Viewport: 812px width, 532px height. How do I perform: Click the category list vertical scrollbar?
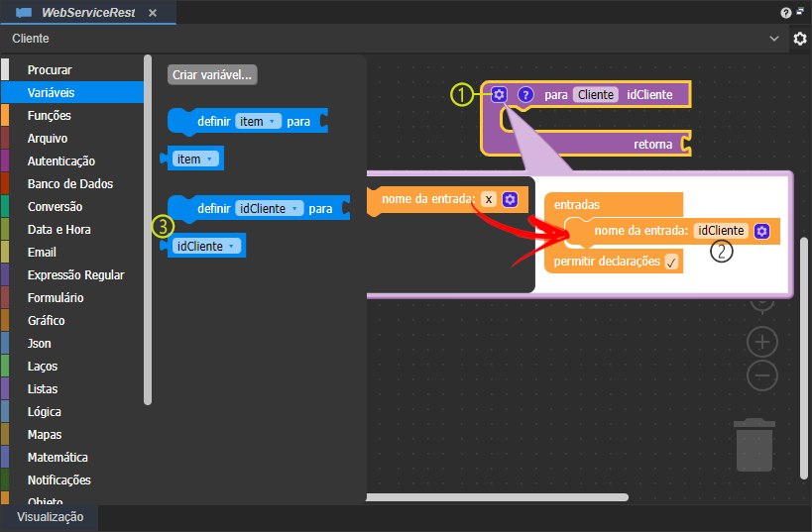(148, 230)
